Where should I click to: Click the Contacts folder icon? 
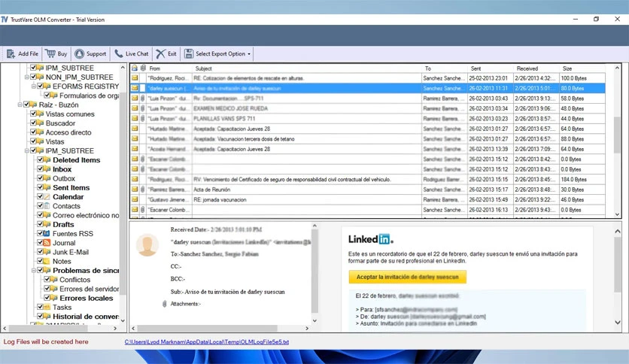(47, 205)
